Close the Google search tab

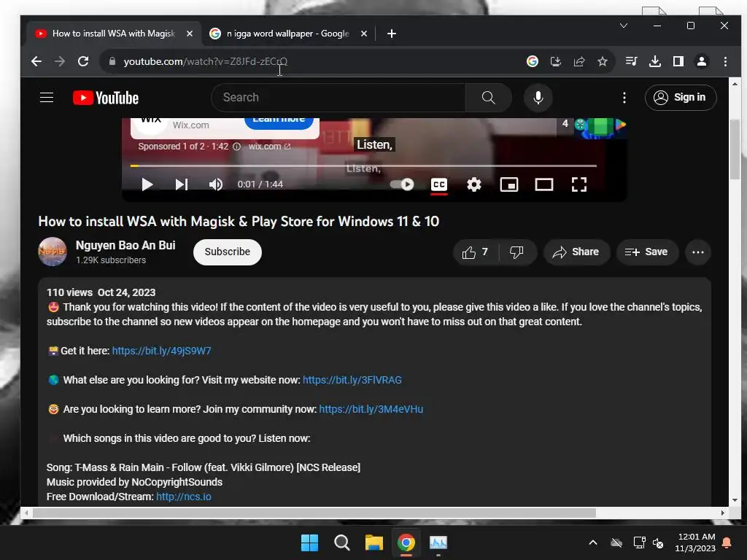coord(364,34)
